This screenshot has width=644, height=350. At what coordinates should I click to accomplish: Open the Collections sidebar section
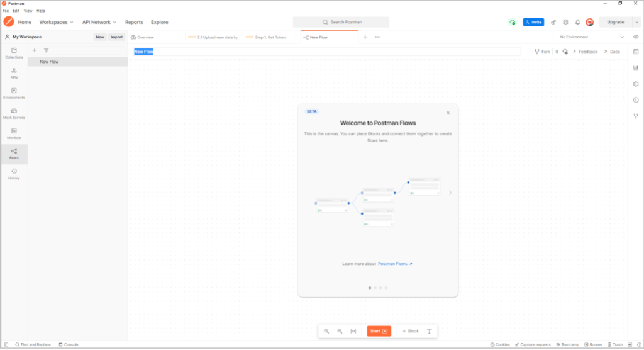(x=14, y=52)
